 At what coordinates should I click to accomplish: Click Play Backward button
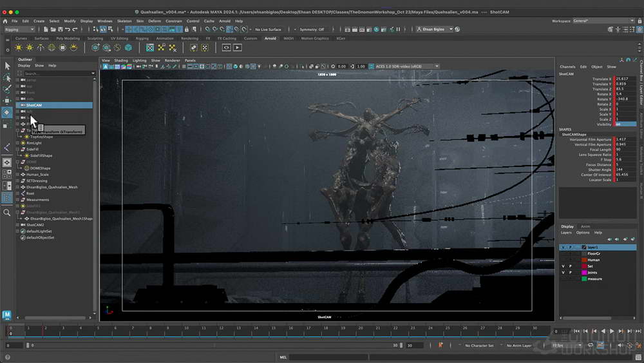(x=603, y=331)
